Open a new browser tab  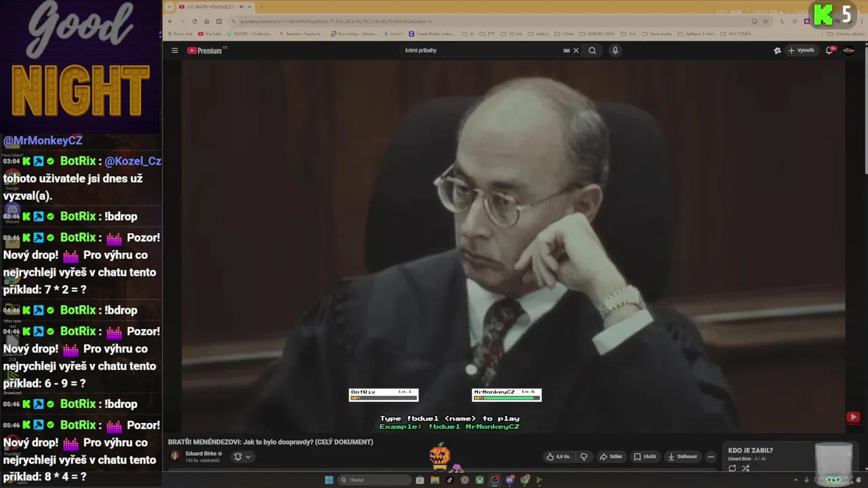(262, 7)
